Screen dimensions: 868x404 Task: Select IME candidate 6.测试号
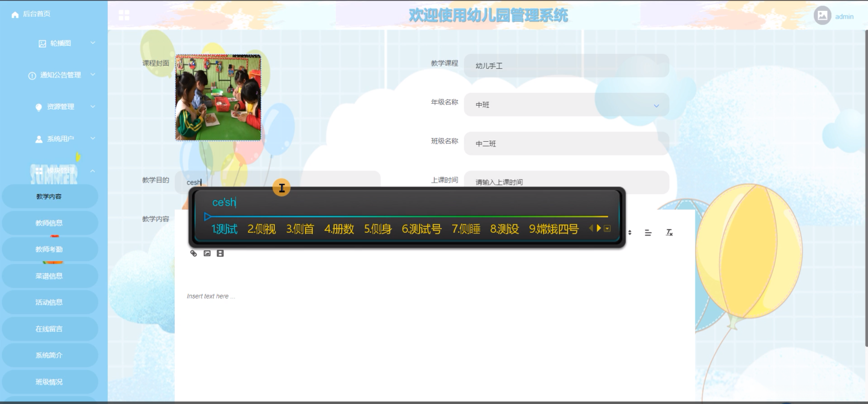coord(422,229)
